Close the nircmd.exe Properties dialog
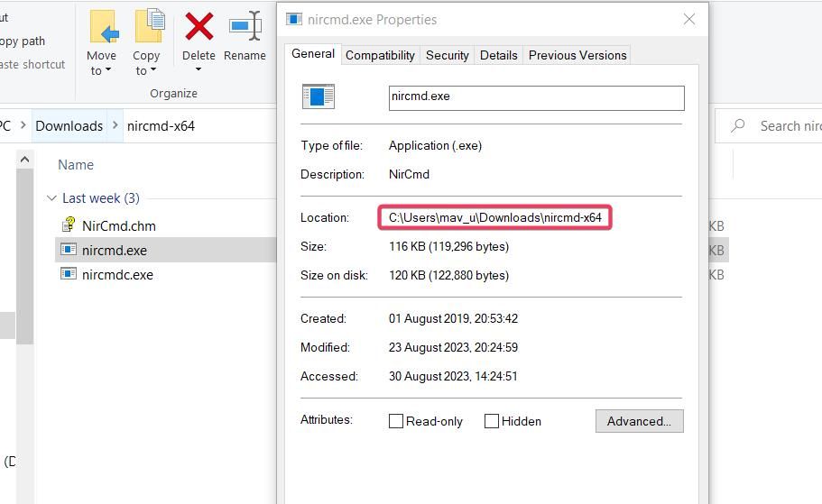The image size is (822, 504). [x=689, y=19]
